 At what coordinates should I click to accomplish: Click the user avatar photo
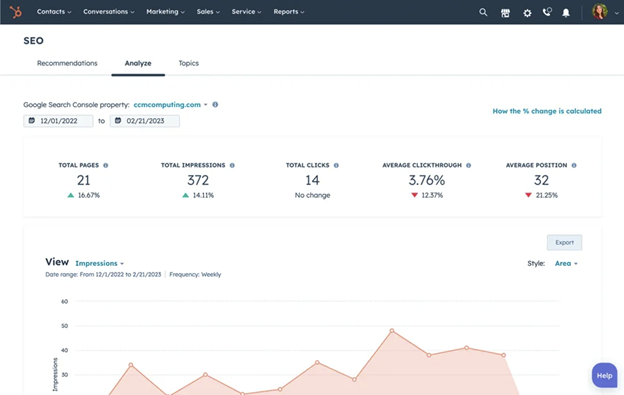[600, 12]
